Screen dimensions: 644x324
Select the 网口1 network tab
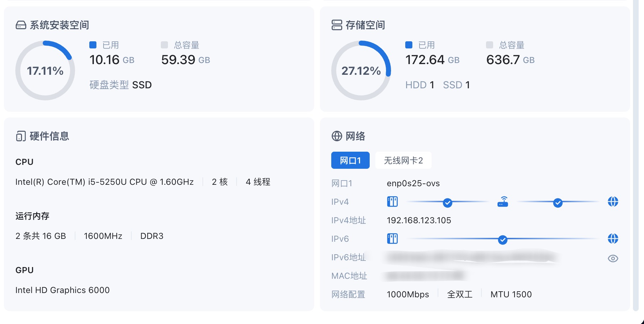(x=350, y=161)
